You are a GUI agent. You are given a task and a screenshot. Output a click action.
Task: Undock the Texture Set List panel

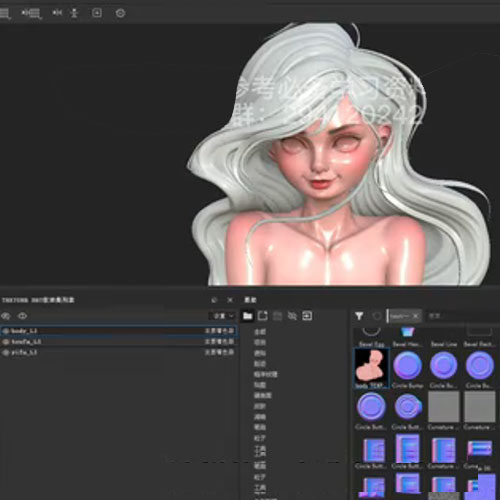(x=214, y=300)
